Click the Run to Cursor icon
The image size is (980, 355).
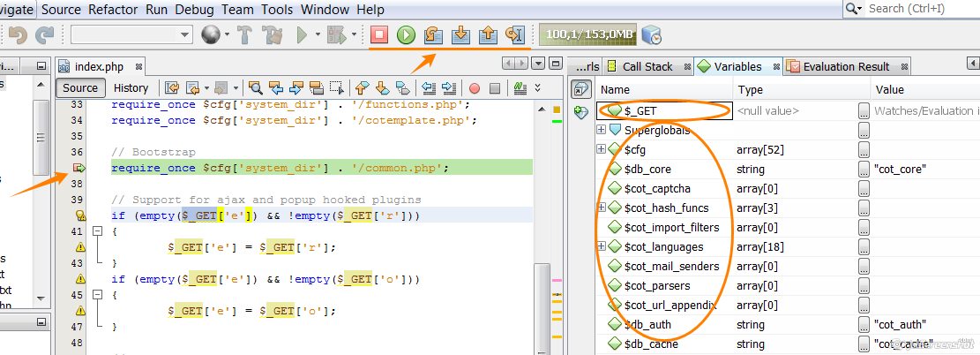point(515,34)
